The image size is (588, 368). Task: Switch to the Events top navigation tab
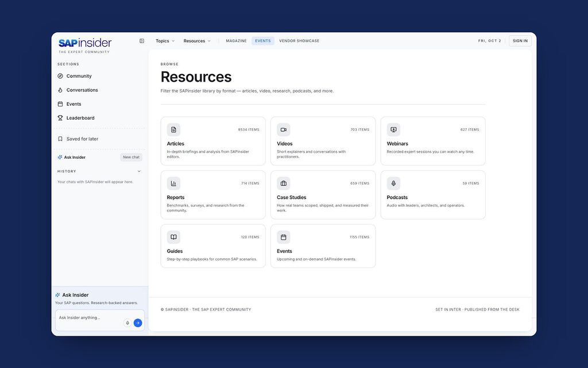(x=263, y=41)
